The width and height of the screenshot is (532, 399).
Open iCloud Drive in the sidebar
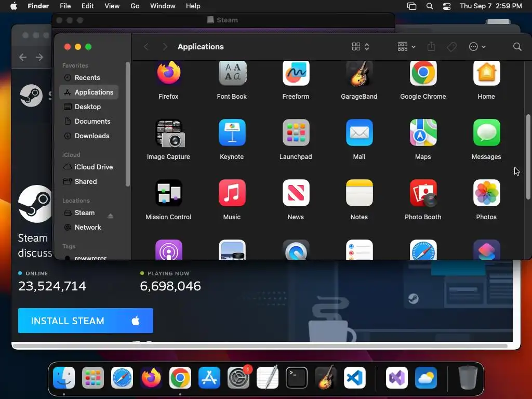click(89, 167)
